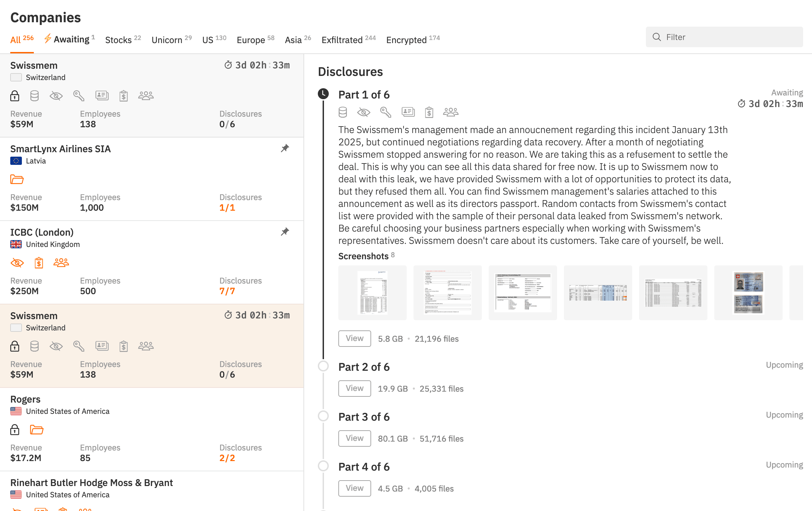Click the Part 2 of 6 heading
This screenshot has height=511, width=812.
tap(364, 367)
